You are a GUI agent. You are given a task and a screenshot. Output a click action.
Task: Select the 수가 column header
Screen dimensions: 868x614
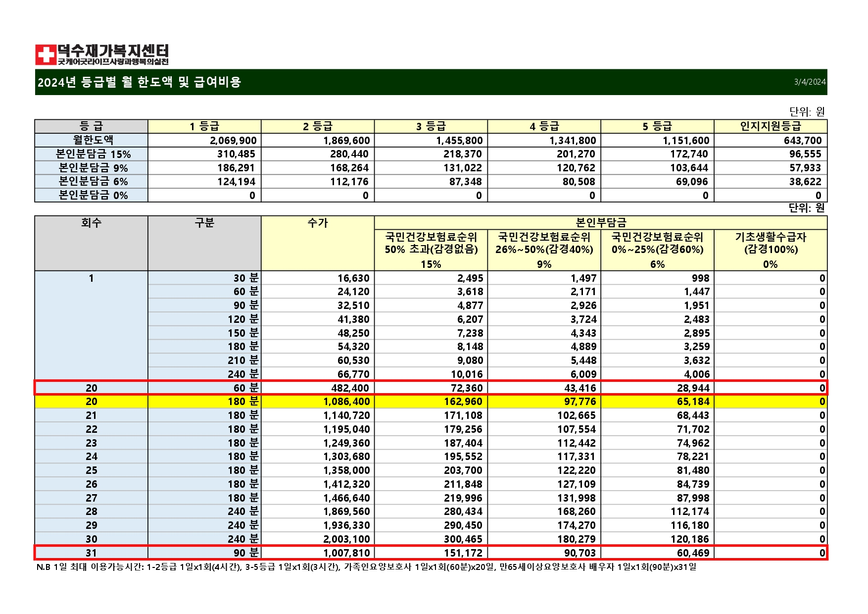(317, 223)
